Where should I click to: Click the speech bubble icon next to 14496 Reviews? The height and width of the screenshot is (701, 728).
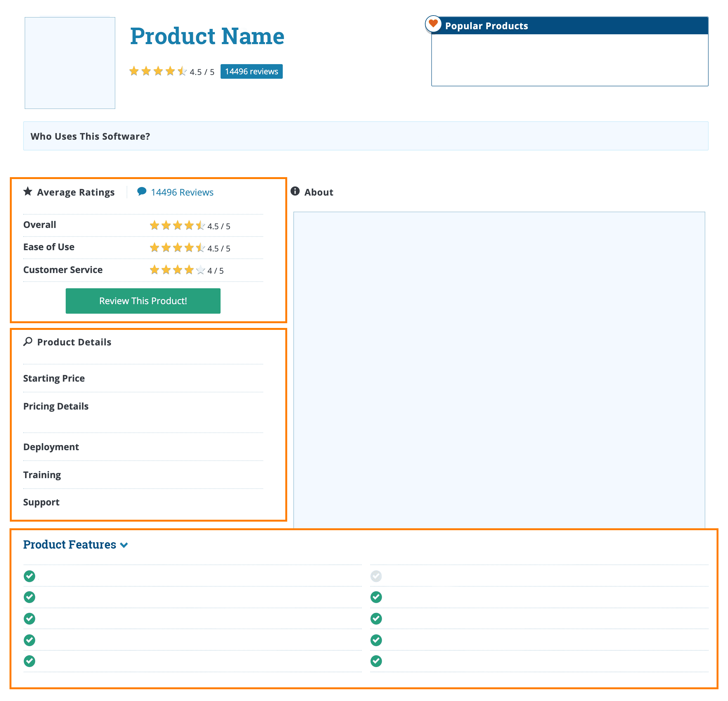pos(142,191)
